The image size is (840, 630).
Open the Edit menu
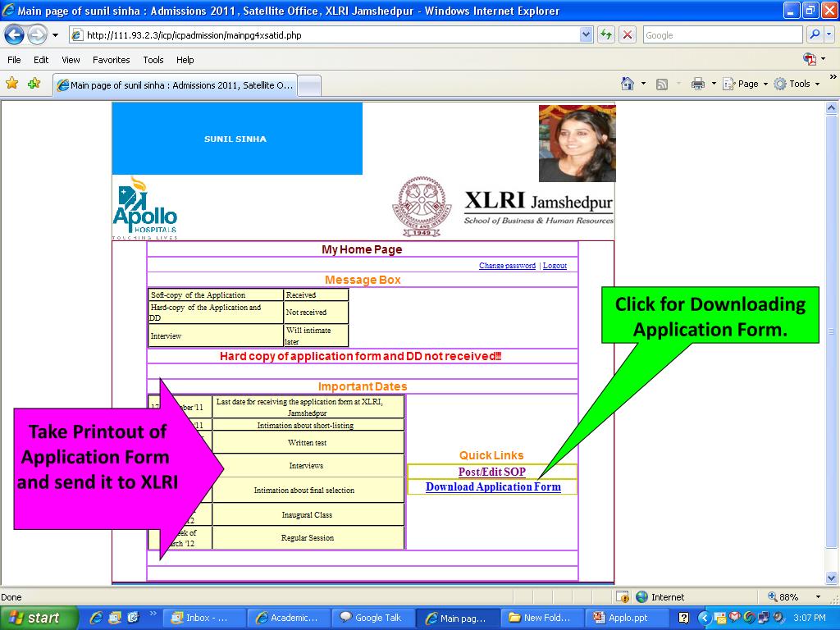click(41, 60)
